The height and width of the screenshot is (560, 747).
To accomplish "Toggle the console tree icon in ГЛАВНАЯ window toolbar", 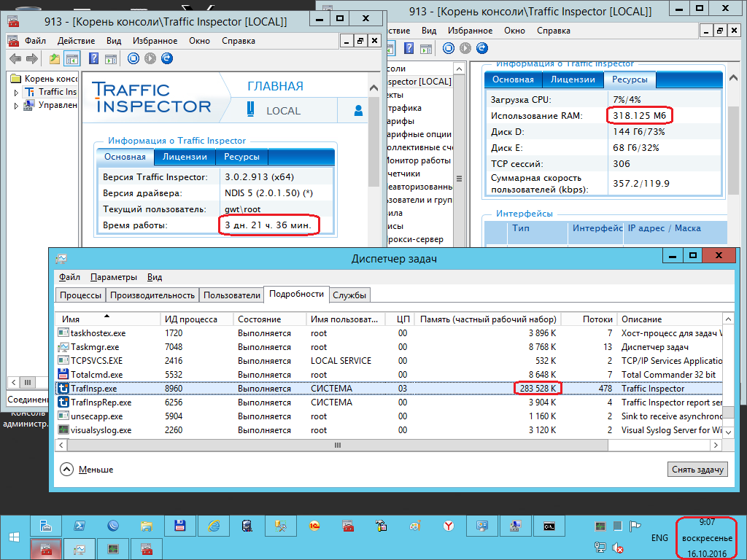I will point(72,59).
